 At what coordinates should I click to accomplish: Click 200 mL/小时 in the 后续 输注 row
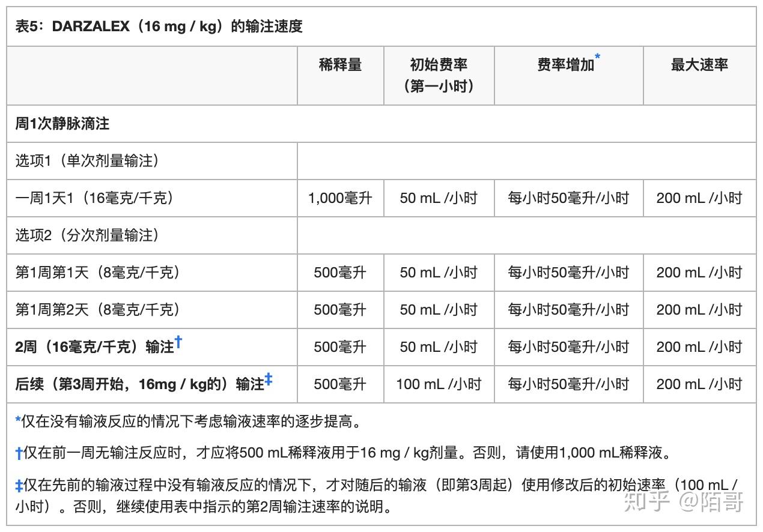[699, 384]
